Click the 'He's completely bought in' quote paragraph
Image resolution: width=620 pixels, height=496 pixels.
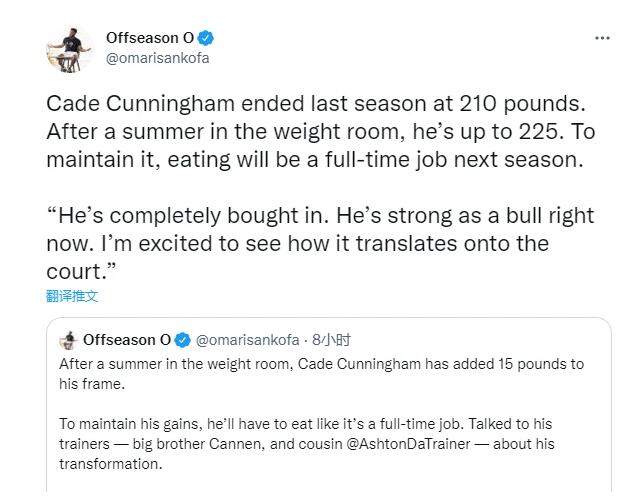pyautogui.click(x=320, y=216)
